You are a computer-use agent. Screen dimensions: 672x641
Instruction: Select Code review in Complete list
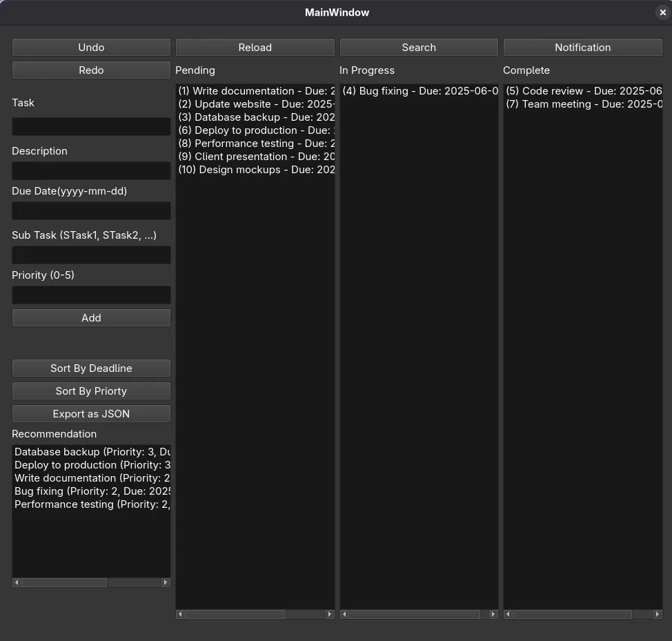point(582,91)
